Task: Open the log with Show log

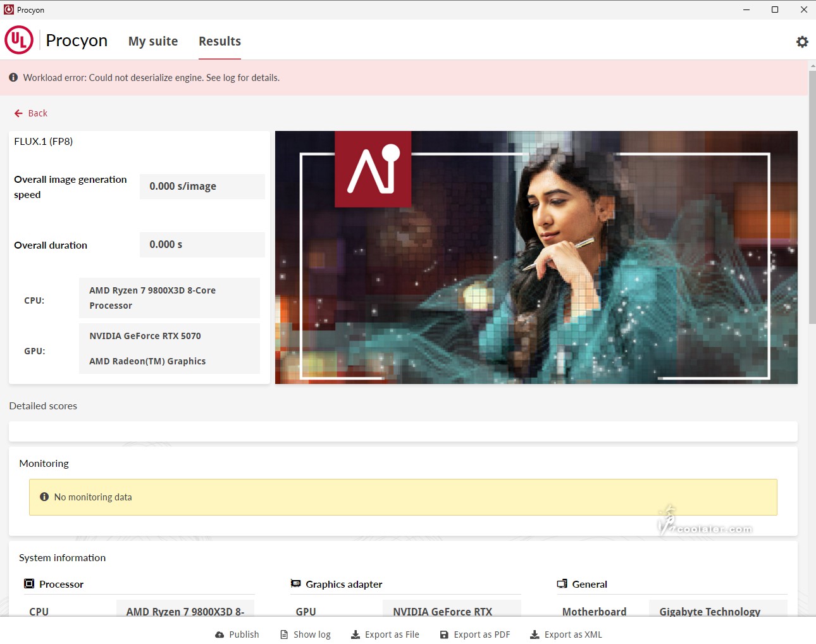Action: point(306,635)
